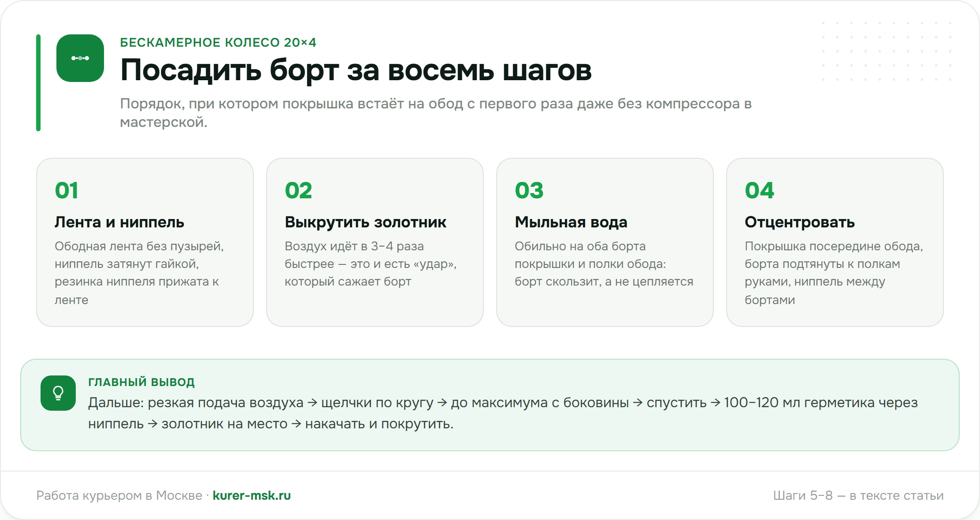
Task: Click the label 'ГЛАВНЫЙ ВЫВОД'
Action: pyautogui.click(x=141, y=382)
